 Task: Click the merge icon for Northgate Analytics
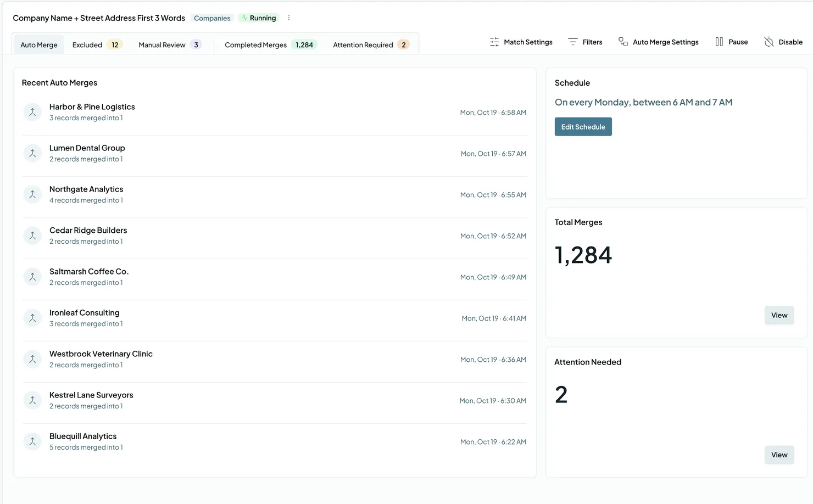(32, 194)
